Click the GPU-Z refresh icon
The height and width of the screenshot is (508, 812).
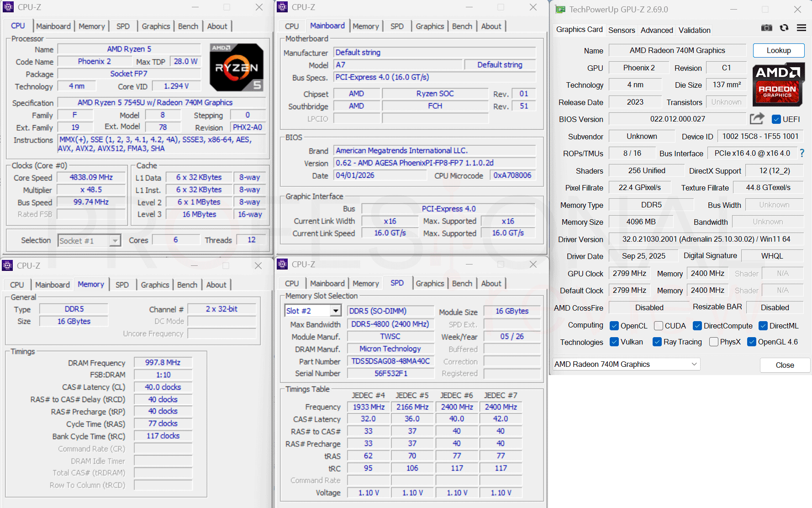point(784,28)
